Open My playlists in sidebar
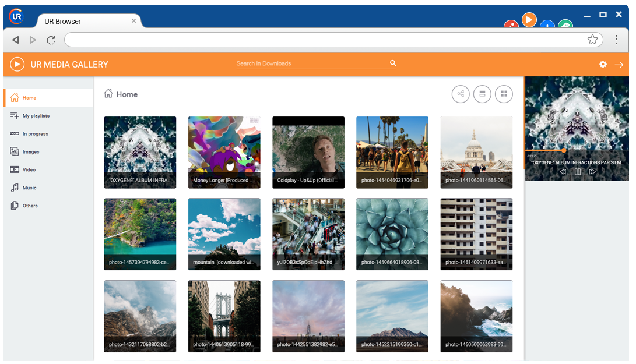636x364 pixels. coord(36,116)
